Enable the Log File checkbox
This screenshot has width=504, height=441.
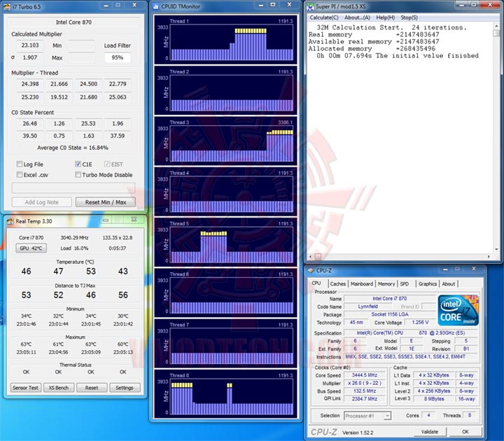[20, 164]
